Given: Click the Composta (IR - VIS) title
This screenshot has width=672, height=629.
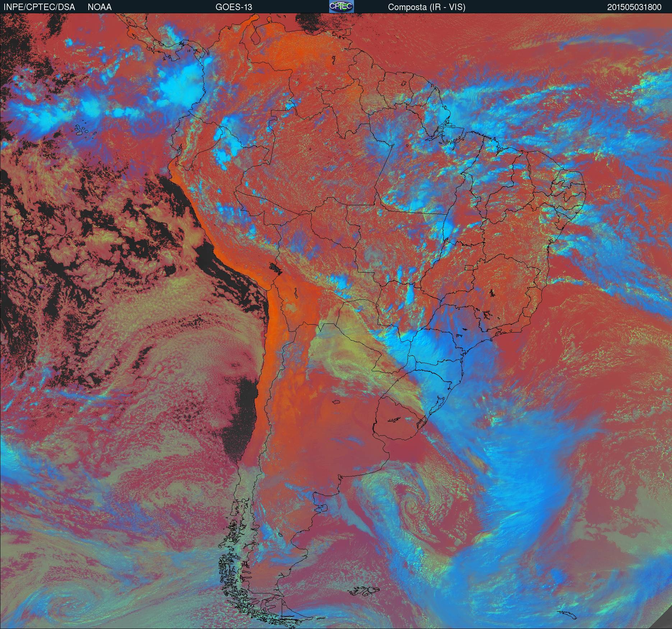Looking at the screenshot, I should (427, 7).
